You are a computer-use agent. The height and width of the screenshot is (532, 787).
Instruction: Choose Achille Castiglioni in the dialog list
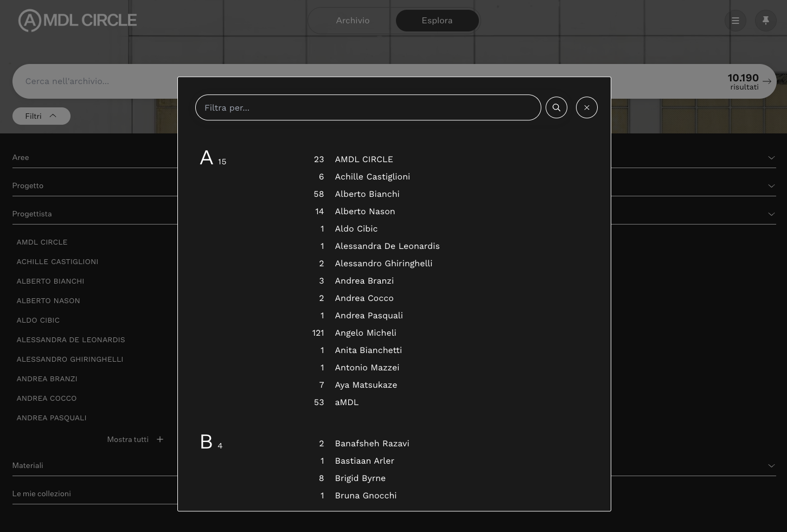(372, 177)
